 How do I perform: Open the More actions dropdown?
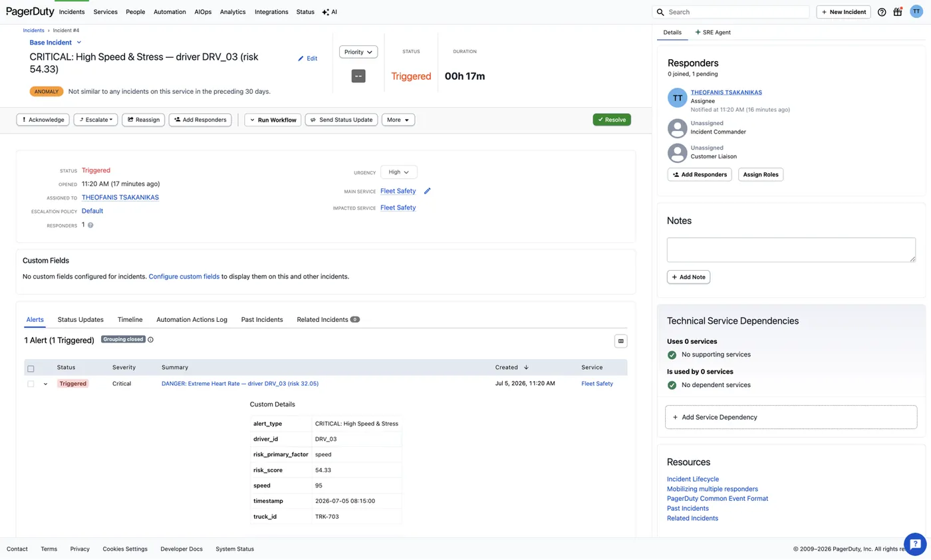[x=398, y=120]
